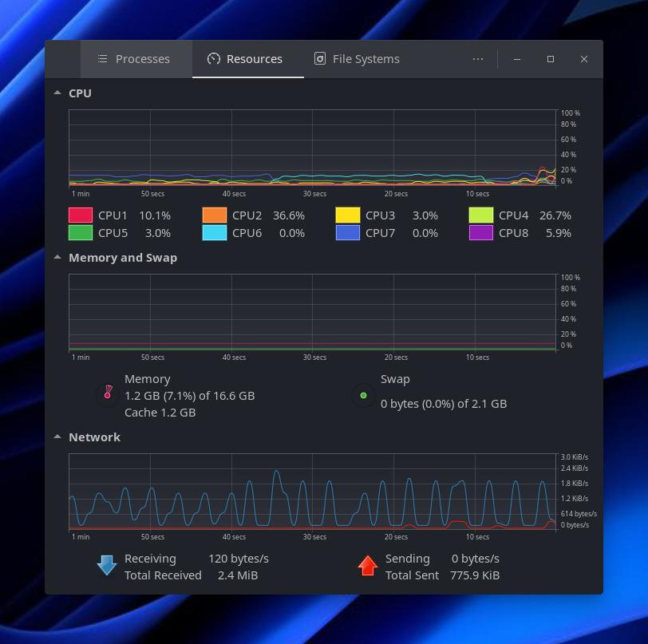Pick the CPU3 yellow color swatch
The width and height of the screenshot is (648, 644).
347,215
